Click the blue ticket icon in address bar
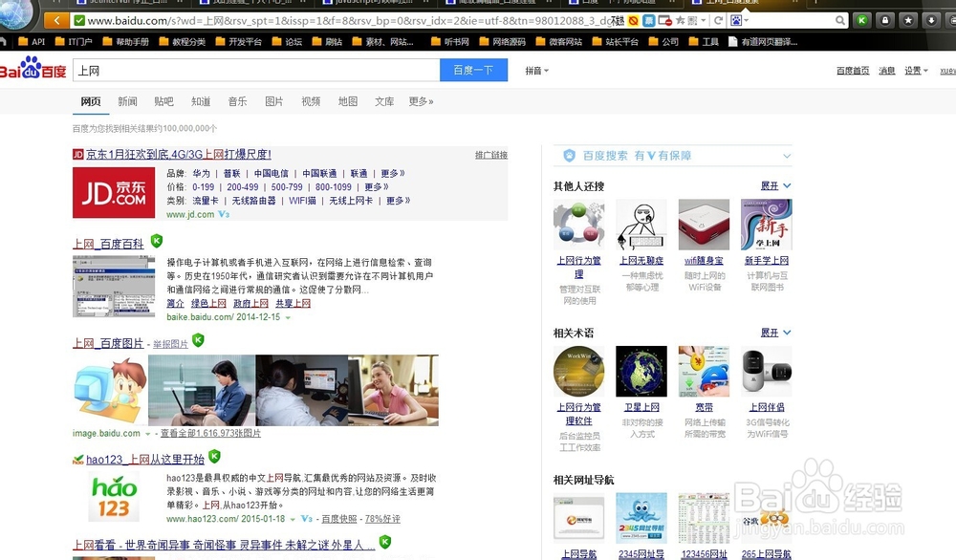 (x=649, y=21)
